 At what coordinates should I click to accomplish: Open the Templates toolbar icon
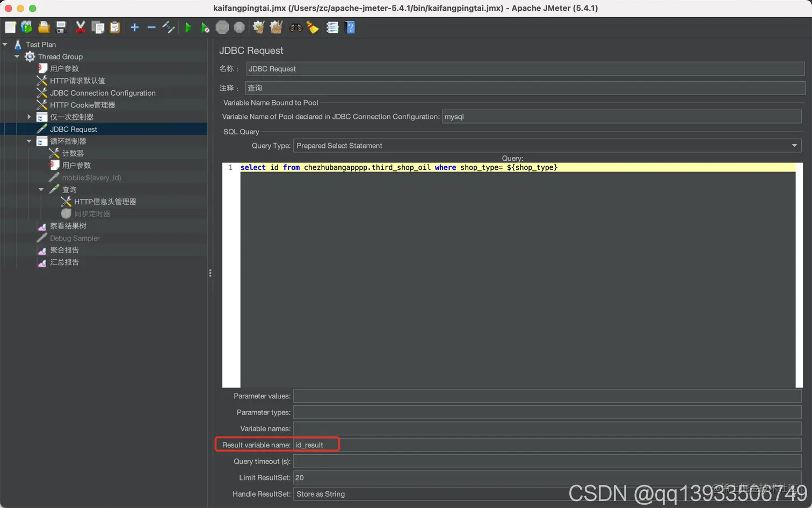(x=26, y=27)
